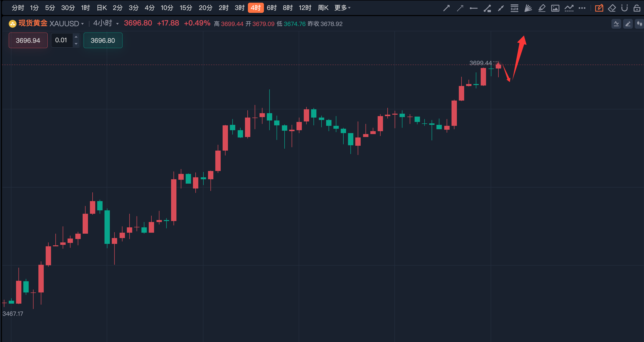Image resolution: width=644 pixels, height=342 pixels.
Task: Toggle the orange drawing mode icon
Action: (x=599, y=8)
